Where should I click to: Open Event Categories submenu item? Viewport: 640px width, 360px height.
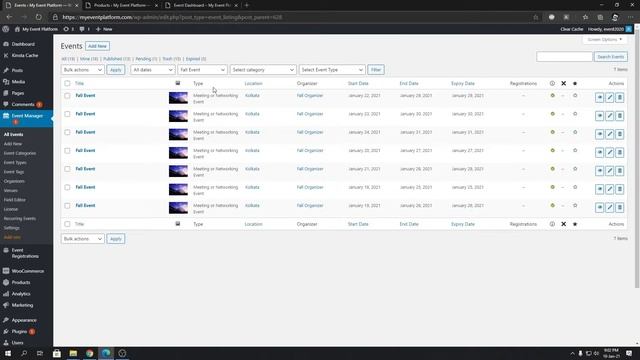point(20,153)
